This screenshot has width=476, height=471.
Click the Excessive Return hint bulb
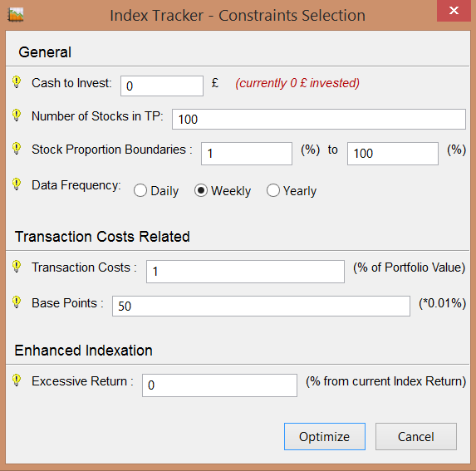[17, 380]
